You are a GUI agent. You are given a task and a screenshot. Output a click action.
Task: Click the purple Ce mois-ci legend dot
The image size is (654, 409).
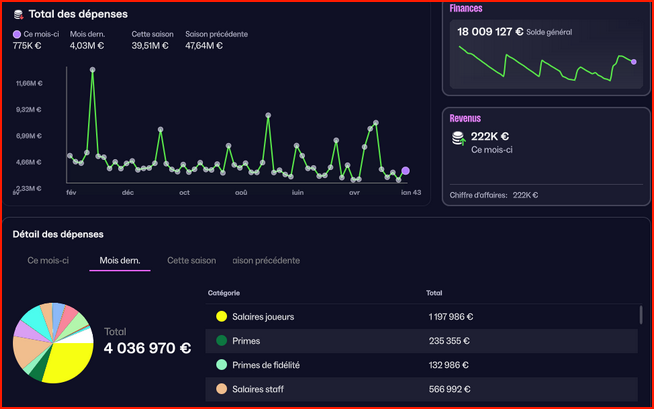(x=17, y=34)
